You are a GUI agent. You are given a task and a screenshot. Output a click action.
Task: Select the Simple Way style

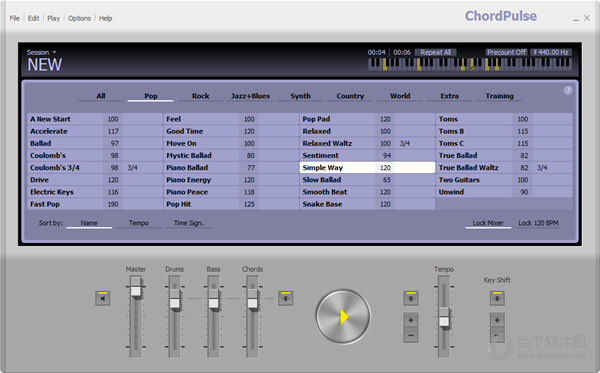pyautogui.click(x=367, y=168)
